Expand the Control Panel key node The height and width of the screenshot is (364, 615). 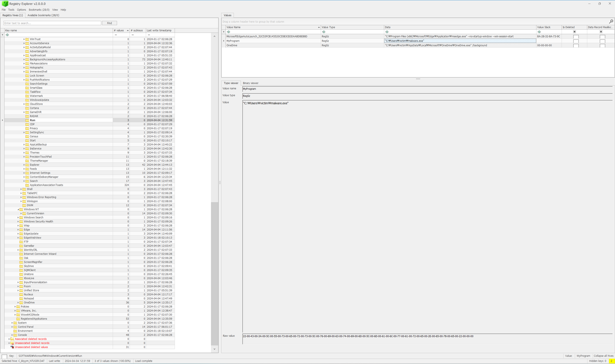point(12,327)
